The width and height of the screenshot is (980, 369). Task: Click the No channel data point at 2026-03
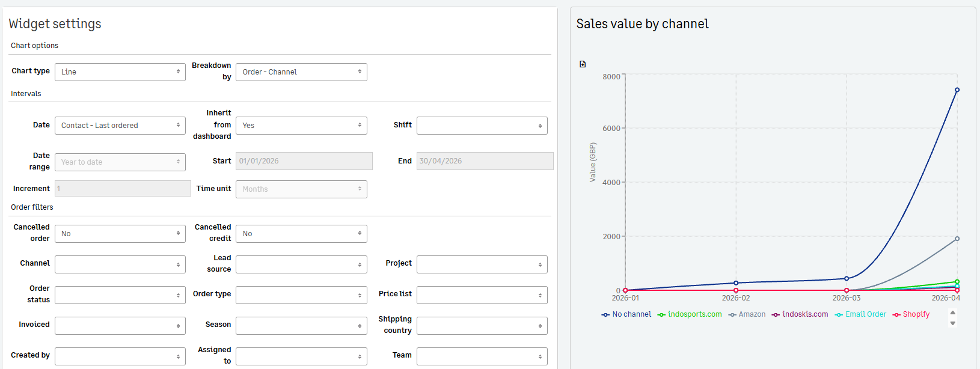[x=847, y=279]
